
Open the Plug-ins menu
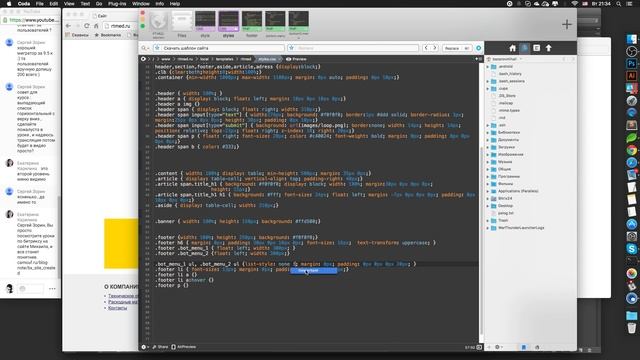coord(117,4)
